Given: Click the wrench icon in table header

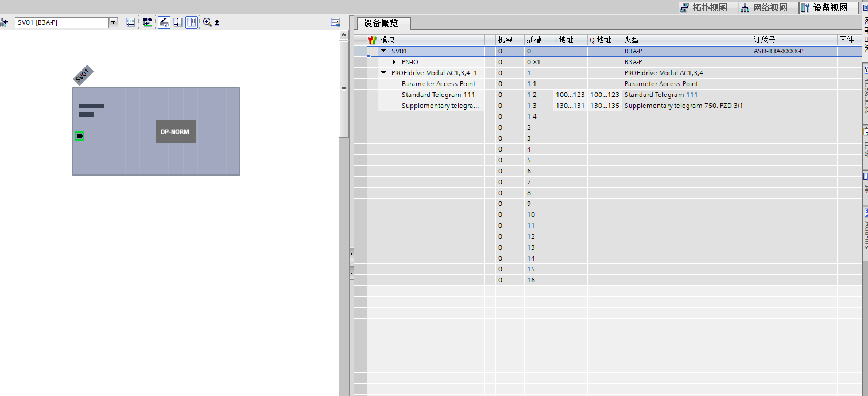Looking at the screenshot, I should 372,40.
